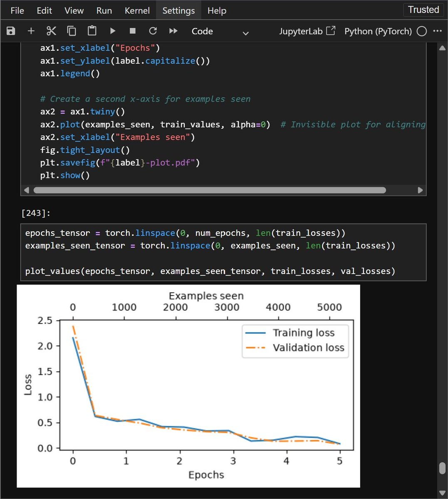Restart the kernel
Image resolution: width=448 pixels, height=499 pixels.
153,31
